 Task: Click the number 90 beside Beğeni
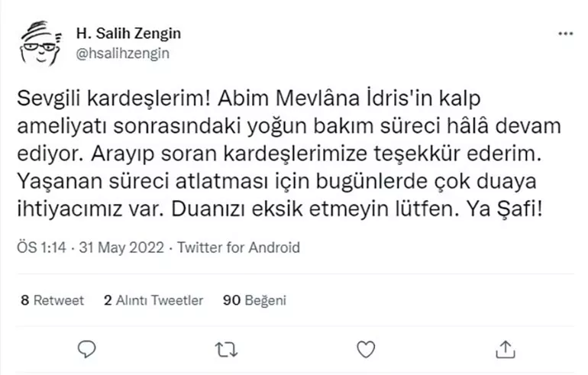[x=231, y=300]
